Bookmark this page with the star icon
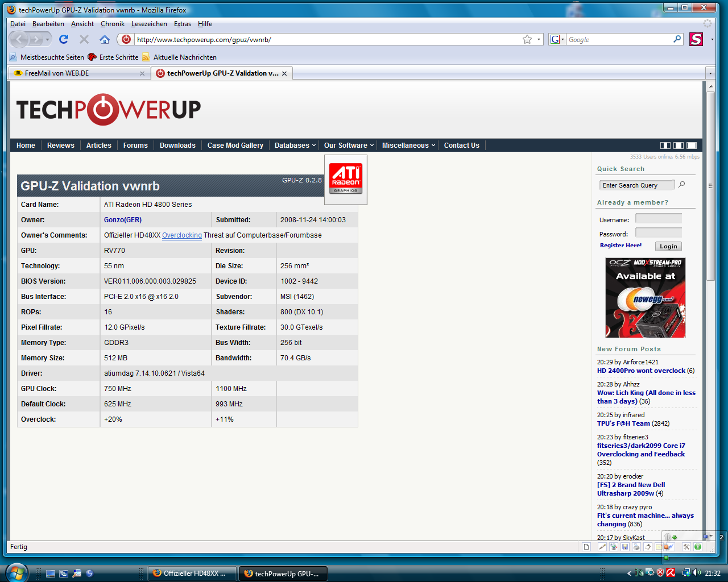Viewport: 728px width, 582px height. (x=527, y=39)
